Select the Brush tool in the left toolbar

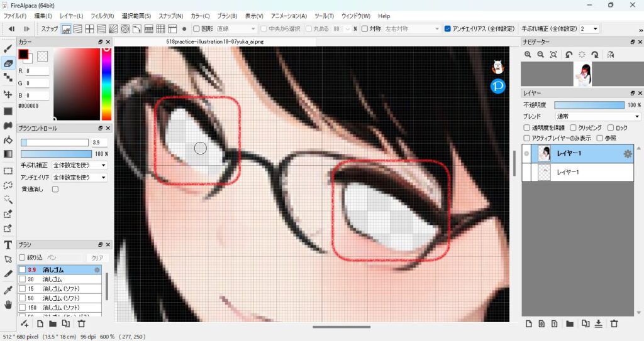pyautogui.click(x=8, y=48)
